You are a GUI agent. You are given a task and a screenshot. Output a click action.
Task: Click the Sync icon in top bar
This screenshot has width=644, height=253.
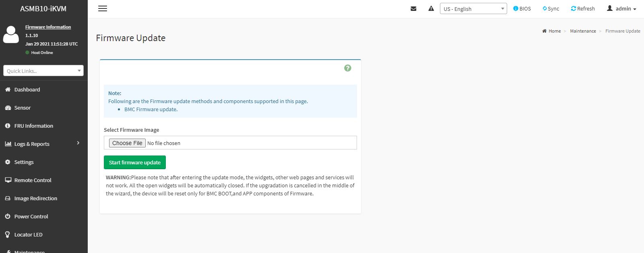tap(545, 8)
